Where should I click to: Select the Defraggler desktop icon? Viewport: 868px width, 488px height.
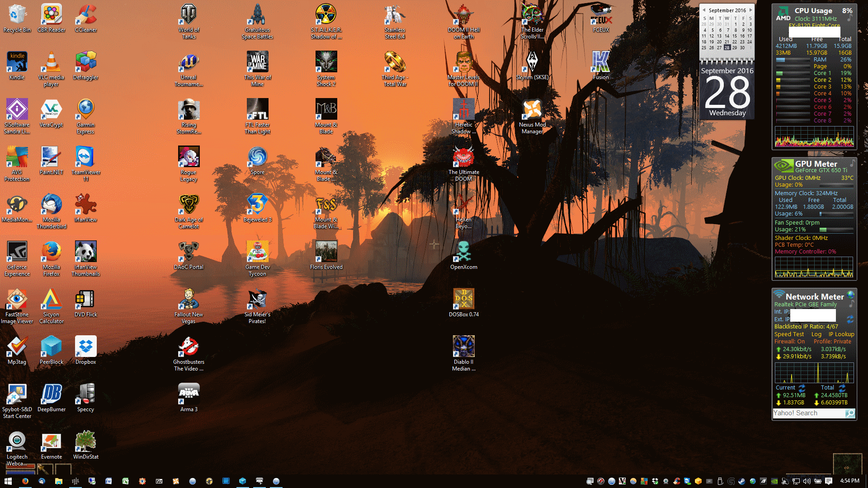(x=85, y=66)
